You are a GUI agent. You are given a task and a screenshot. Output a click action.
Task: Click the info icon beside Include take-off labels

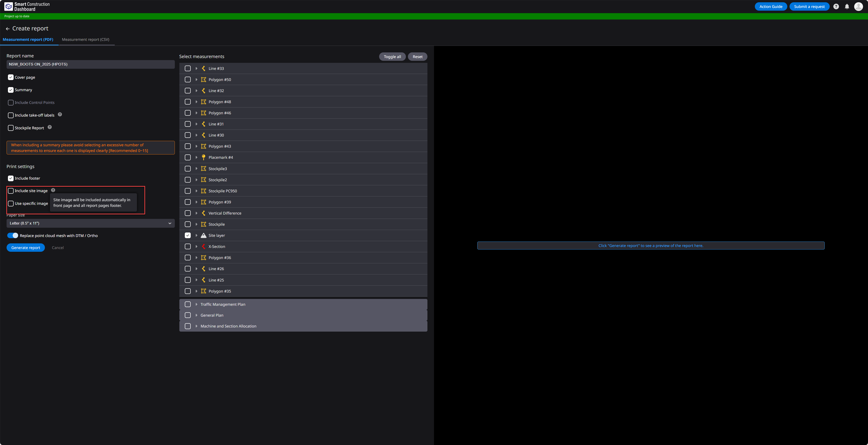click(x=60, y=115)
